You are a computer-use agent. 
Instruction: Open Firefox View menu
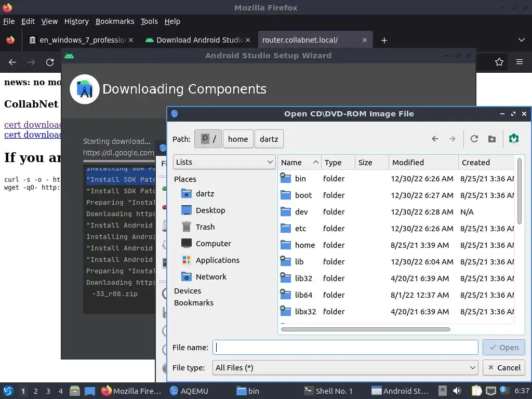coord(49,21)
